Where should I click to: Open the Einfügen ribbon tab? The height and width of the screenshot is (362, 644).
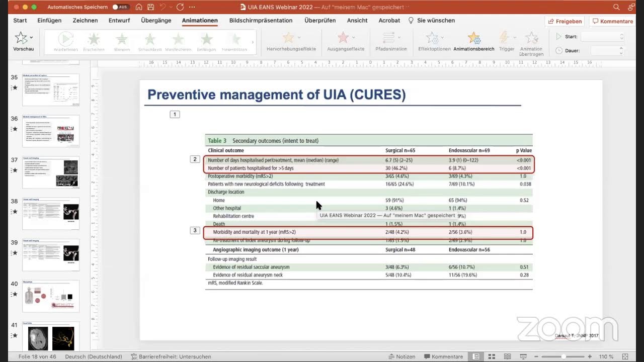(49, 21)
